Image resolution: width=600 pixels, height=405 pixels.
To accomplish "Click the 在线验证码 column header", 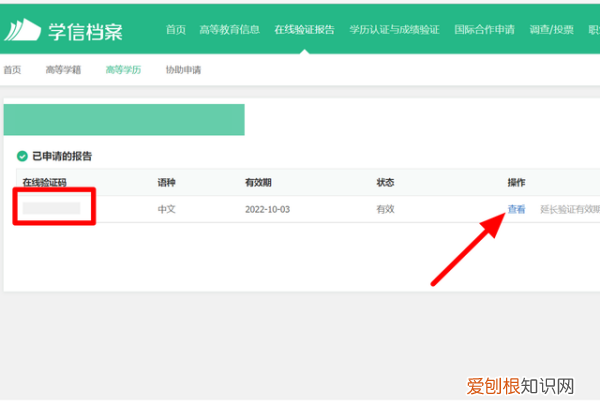I will point(44,182).
